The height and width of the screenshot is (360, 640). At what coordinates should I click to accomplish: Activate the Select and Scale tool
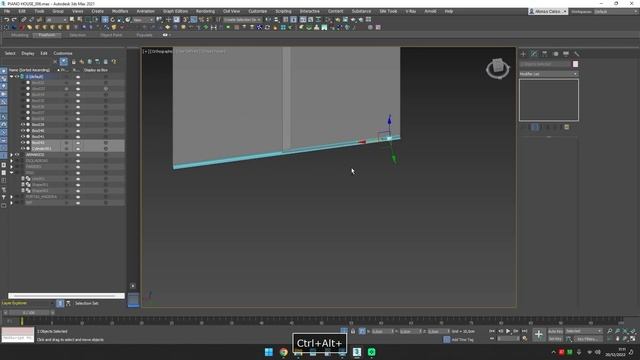(x=120, y=20)
